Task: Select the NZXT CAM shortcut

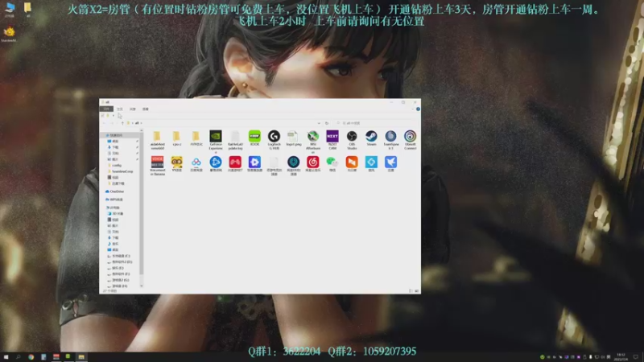Action: click(332, 140)
